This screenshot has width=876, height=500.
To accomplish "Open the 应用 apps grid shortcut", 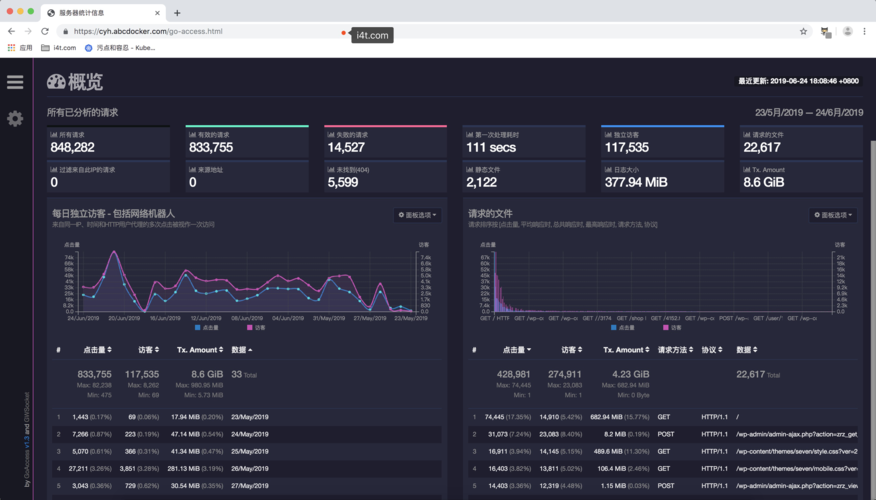I will tap(20, 48).
